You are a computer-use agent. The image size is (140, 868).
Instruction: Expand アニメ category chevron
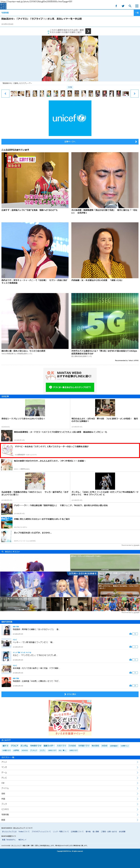137,762
